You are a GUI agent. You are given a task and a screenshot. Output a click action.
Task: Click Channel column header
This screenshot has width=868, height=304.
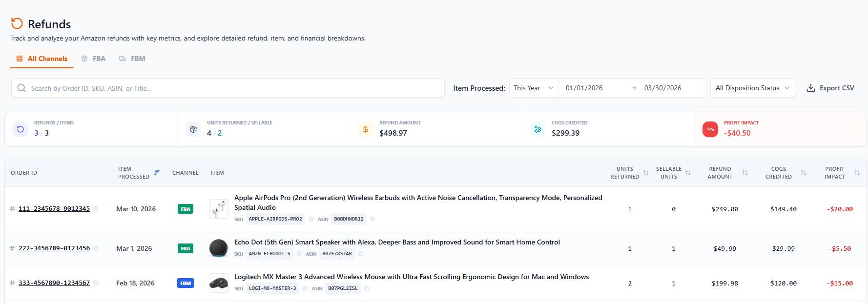[186, 173]
